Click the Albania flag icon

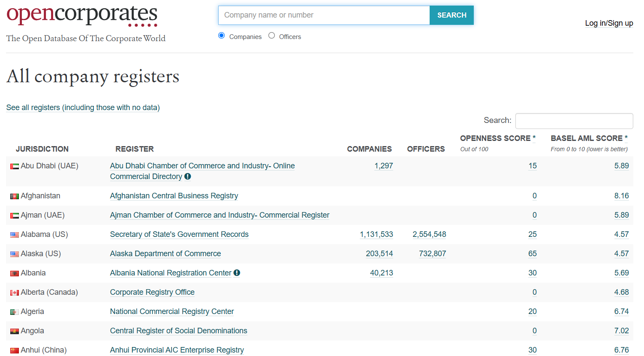tap(15, 273)
